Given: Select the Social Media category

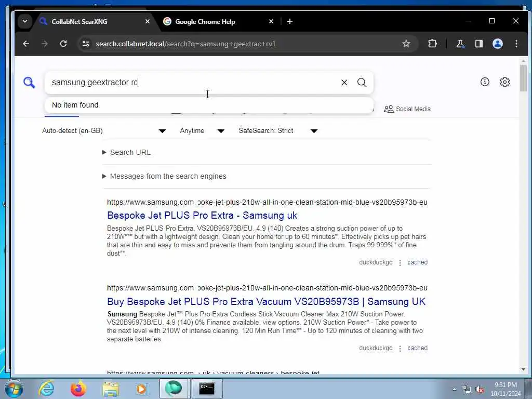Looking at the screenshot, I should 407,109.
